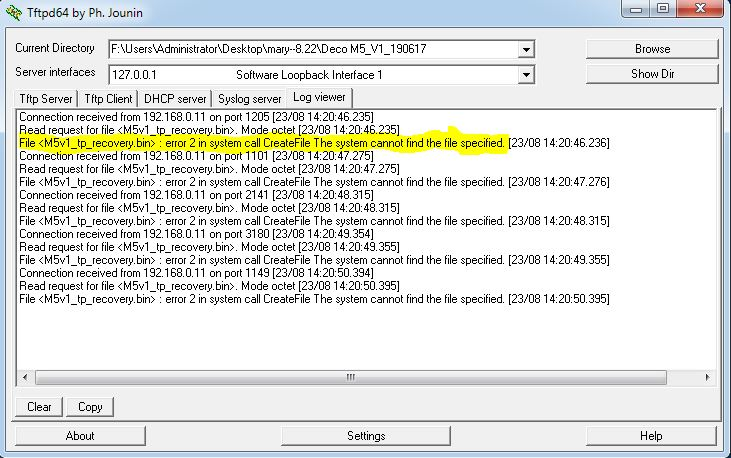Open the About dialog
Screen dimensions: 731x458
[x=80, y=436]
